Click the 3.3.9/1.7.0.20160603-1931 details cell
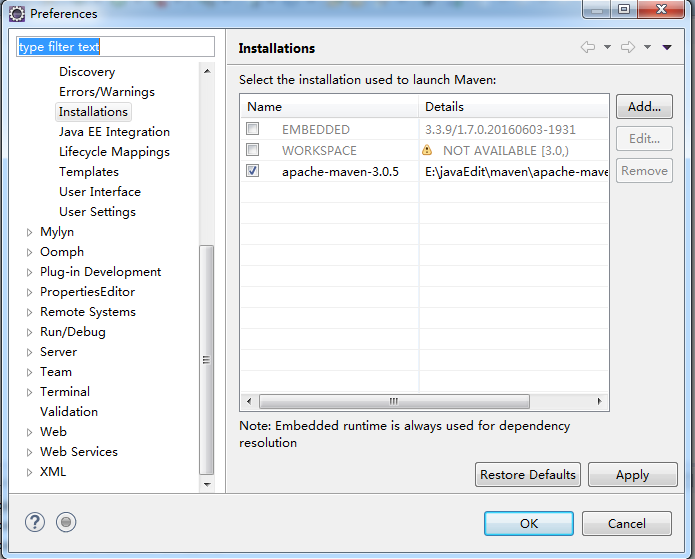The width and height of the screenshot is (695, 559). pyautogui.click(x=500, y=129)
